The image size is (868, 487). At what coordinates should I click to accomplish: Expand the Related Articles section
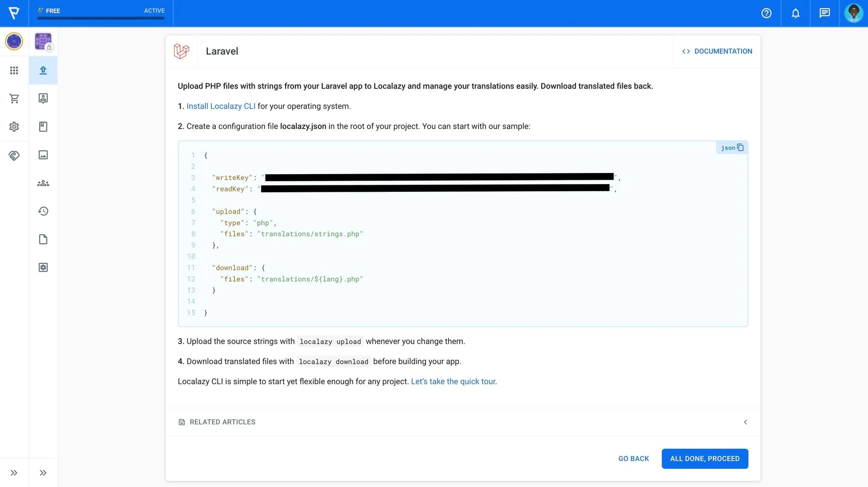click(745, 422)
